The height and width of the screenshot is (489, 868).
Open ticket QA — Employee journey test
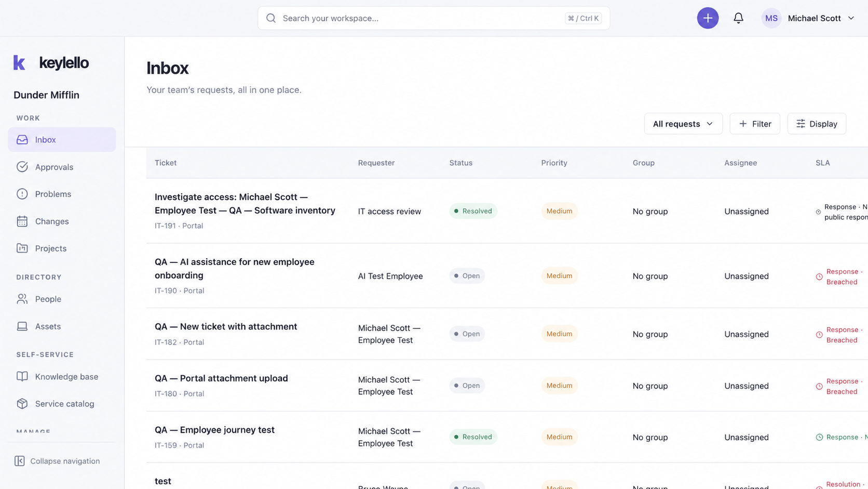pos(214,430)
